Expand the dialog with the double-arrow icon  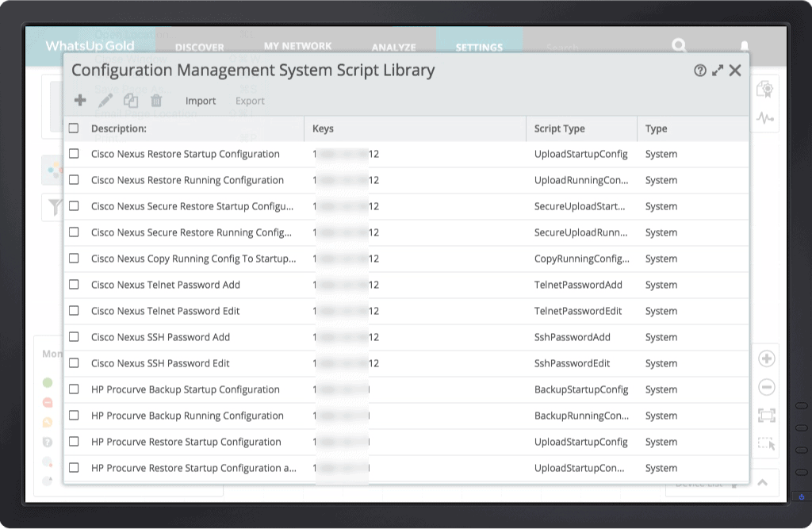pos(718,71)
